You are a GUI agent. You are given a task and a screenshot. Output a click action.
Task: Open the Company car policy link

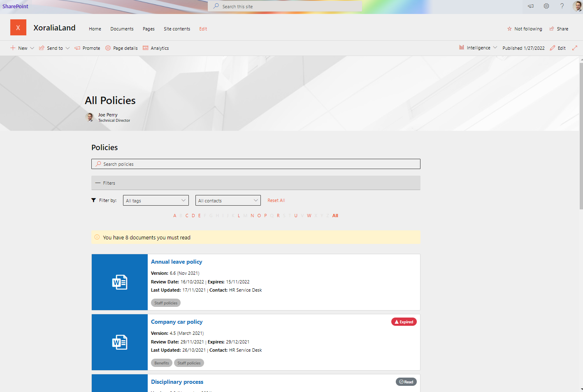(x=177, y=322)
